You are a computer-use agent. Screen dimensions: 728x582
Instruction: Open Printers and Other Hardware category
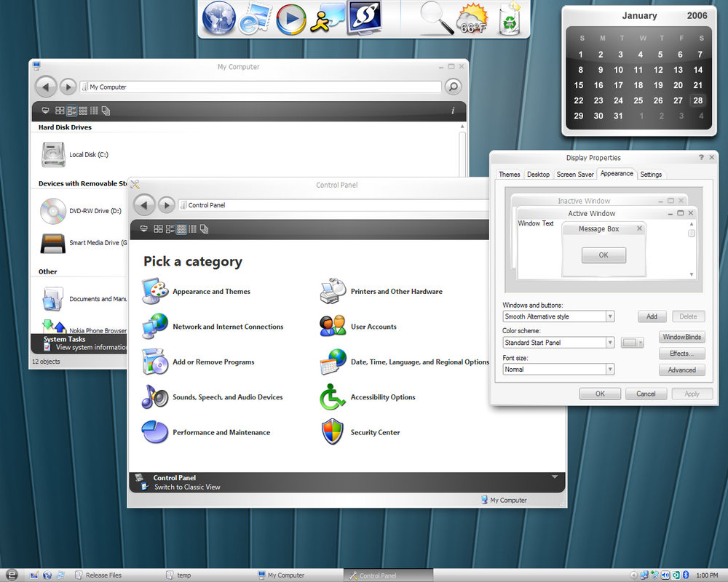pos(381,292)
